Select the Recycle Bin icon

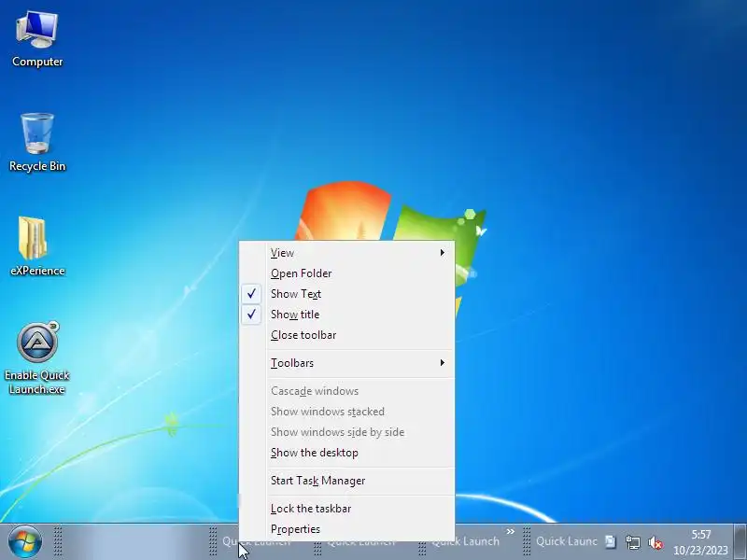(37, 143)
